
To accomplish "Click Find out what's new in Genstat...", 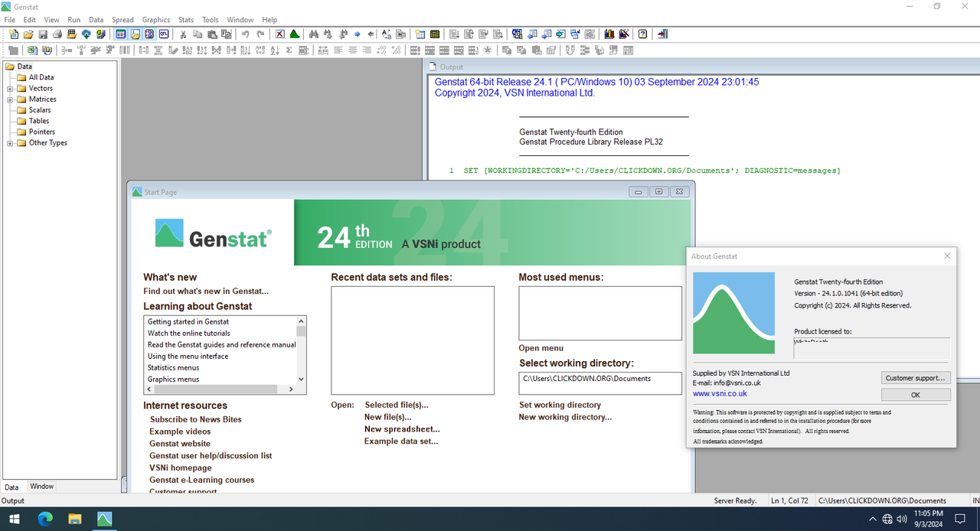I will [206, 291].
